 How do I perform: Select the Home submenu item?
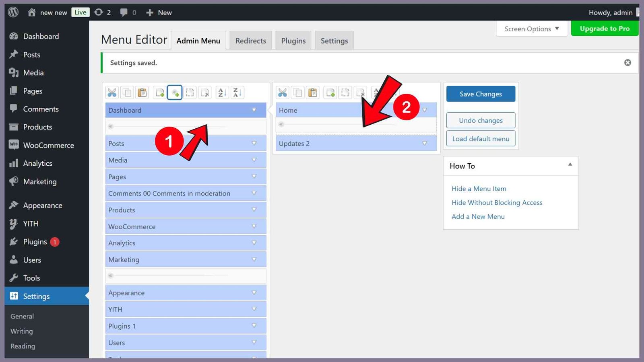click(x=356, y=110)
